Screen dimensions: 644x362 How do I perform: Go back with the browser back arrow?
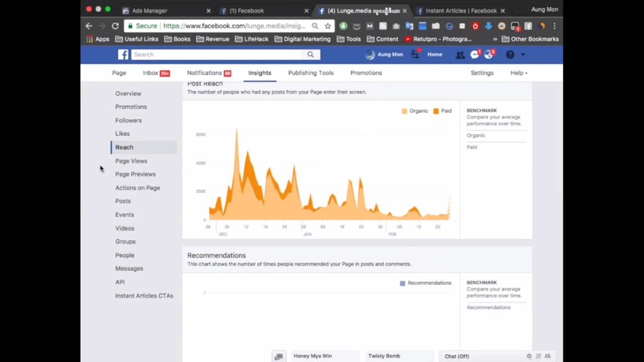click(89, 26)
